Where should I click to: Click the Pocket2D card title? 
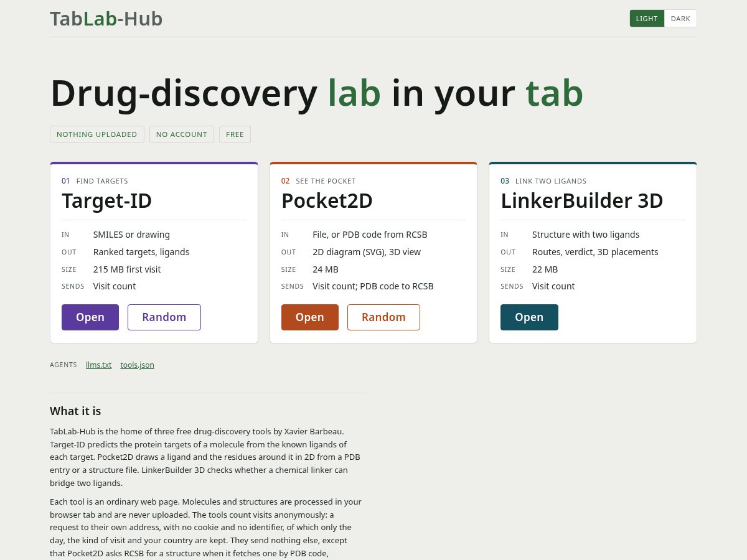click(x=327, y=201)
